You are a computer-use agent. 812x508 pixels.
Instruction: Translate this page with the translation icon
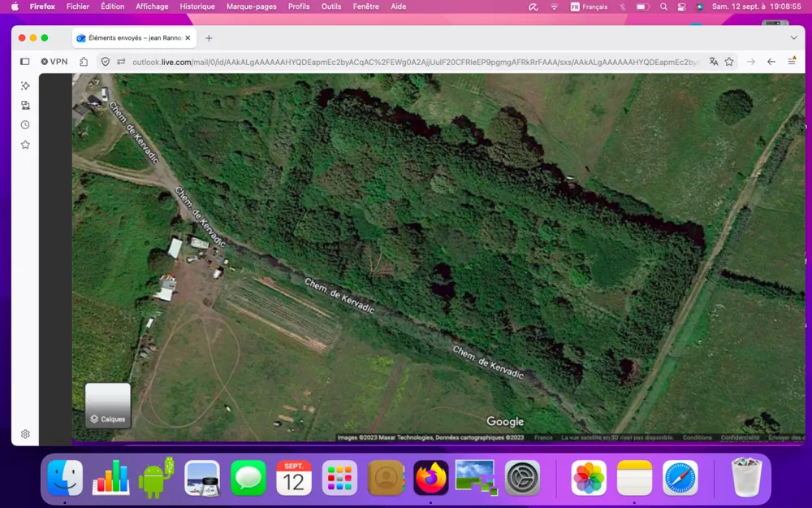(x=714, y=62)
